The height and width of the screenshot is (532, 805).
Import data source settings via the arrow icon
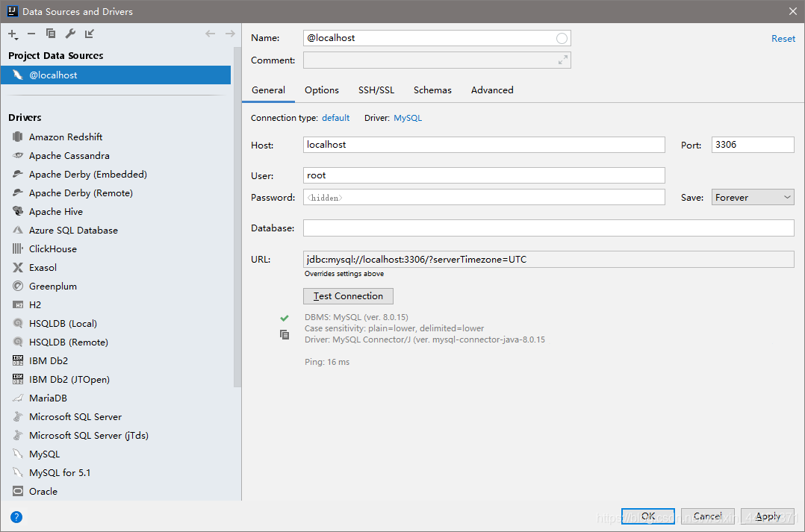(89, 34)
